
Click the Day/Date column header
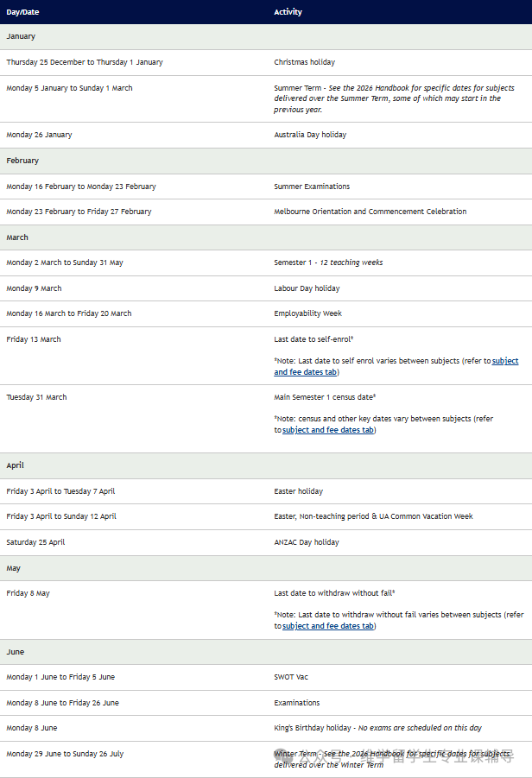pos(22,12)
